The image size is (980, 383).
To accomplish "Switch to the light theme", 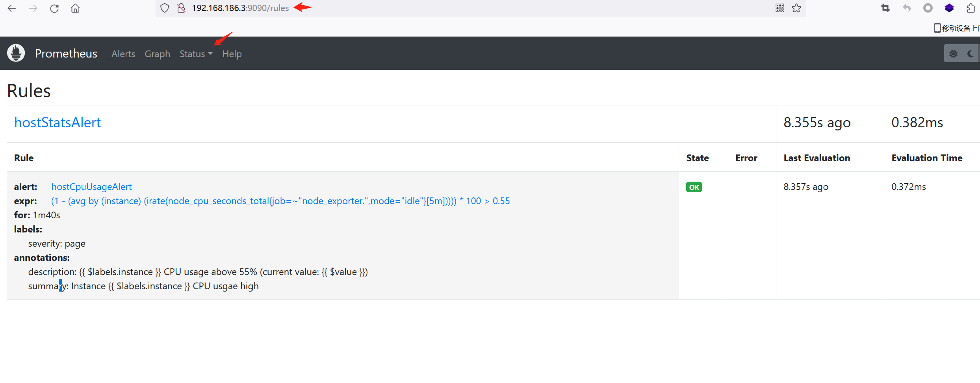I will point(953,54).
